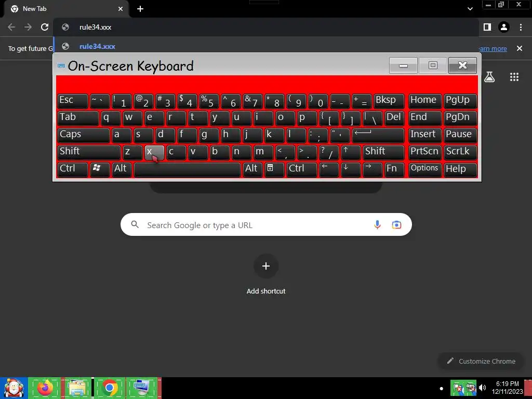Image resolution: width=532 pixels, height=399 pixels.
Task: Switch to Chrome in the taskbar
Action: click(x=109, y=388)
